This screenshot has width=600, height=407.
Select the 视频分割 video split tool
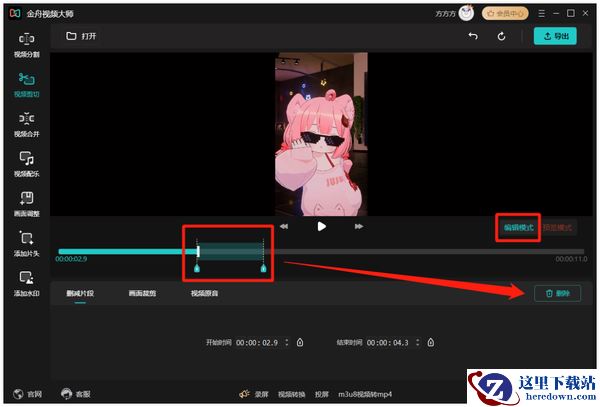(26, 45)
